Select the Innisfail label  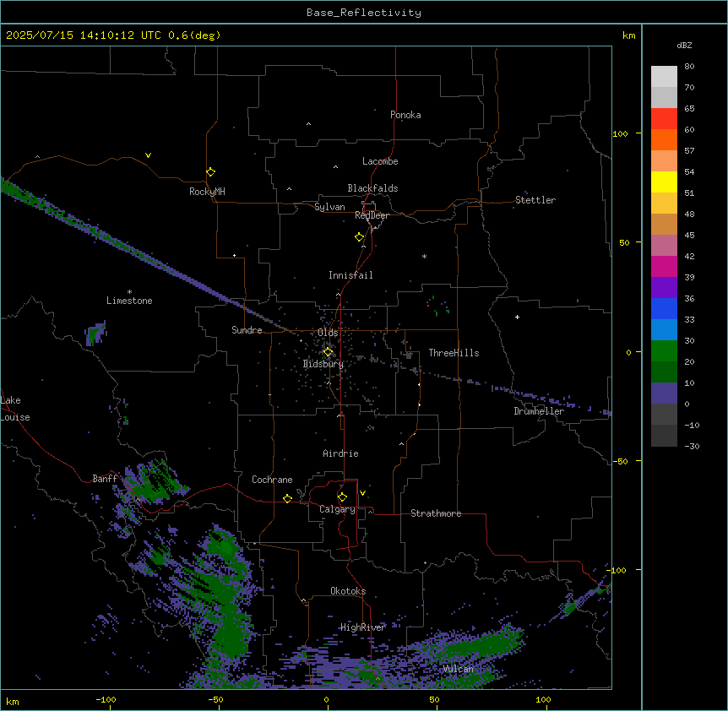(x=350, y=275)
